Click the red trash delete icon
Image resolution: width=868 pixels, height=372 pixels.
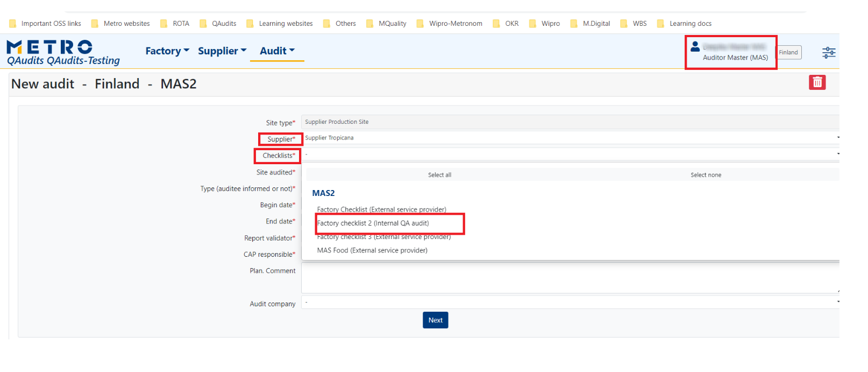pos(817,82)
